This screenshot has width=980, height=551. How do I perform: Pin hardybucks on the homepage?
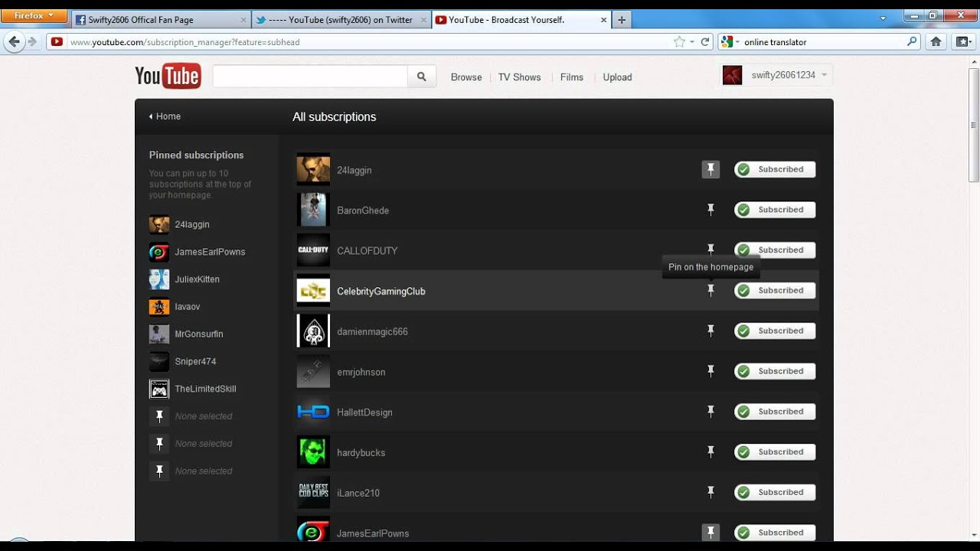click(x=710, y=452)
